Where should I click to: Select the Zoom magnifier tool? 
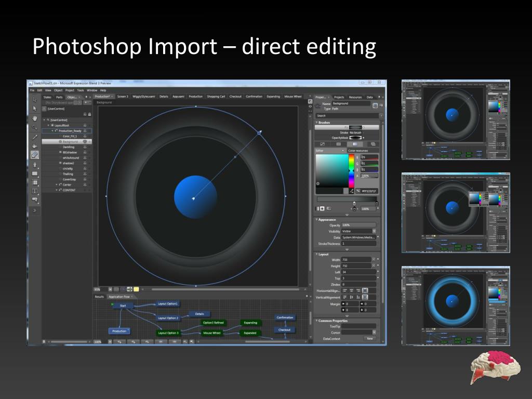(35, 127)
